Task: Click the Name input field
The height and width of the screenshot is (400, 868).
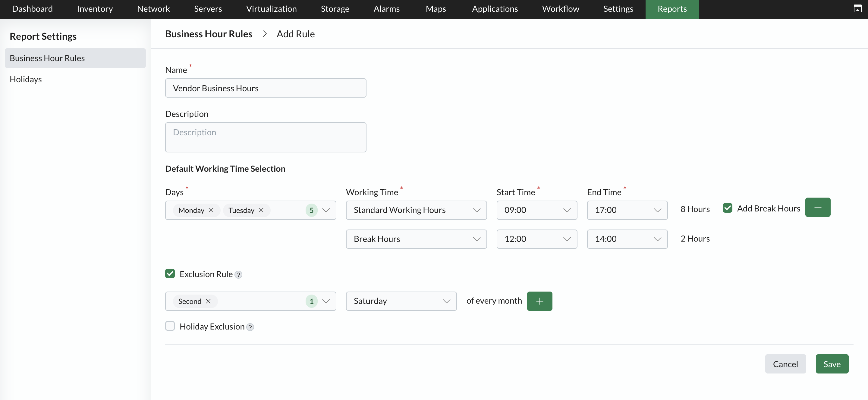Action: point(266,88)
